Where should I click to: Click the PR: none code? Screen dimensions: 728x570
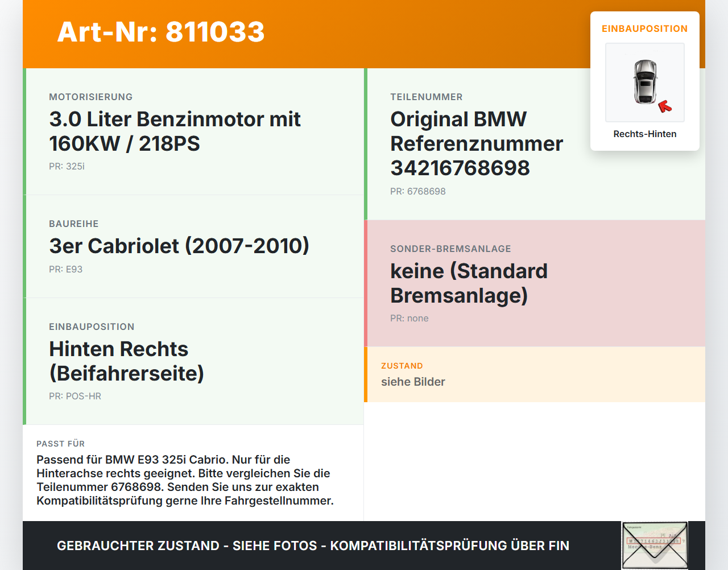(x=409, y=318)
